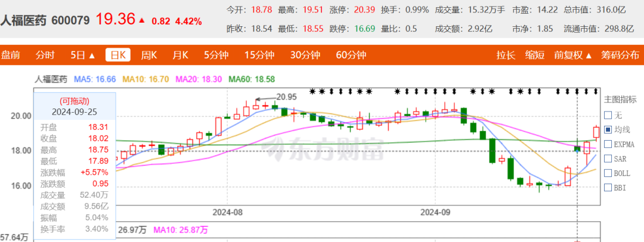The height and width of the screenshot is (242, 644).
Task: Expand the 5日 period dropdown
Action: click(82, 55)
